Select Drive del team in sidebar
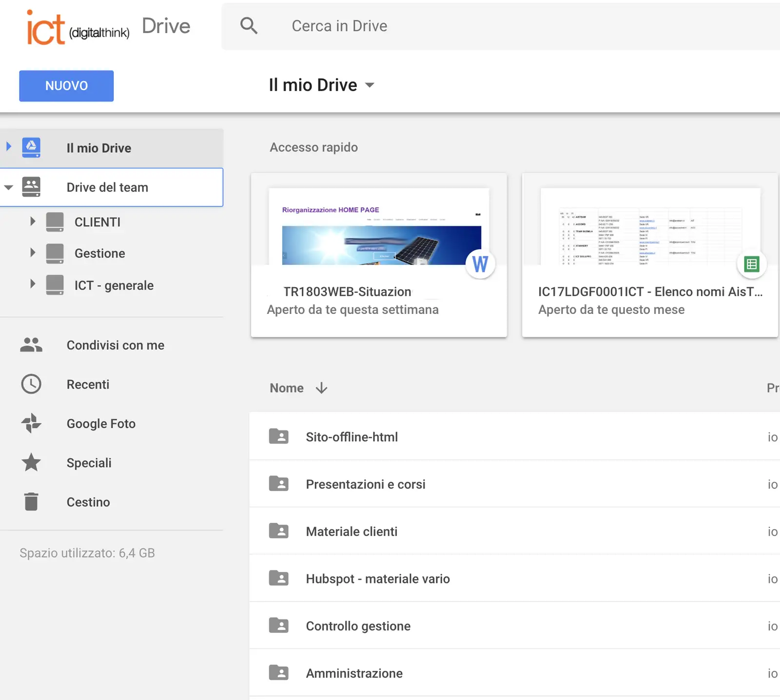The image size is (780, 700). click(x=112, y=187)
